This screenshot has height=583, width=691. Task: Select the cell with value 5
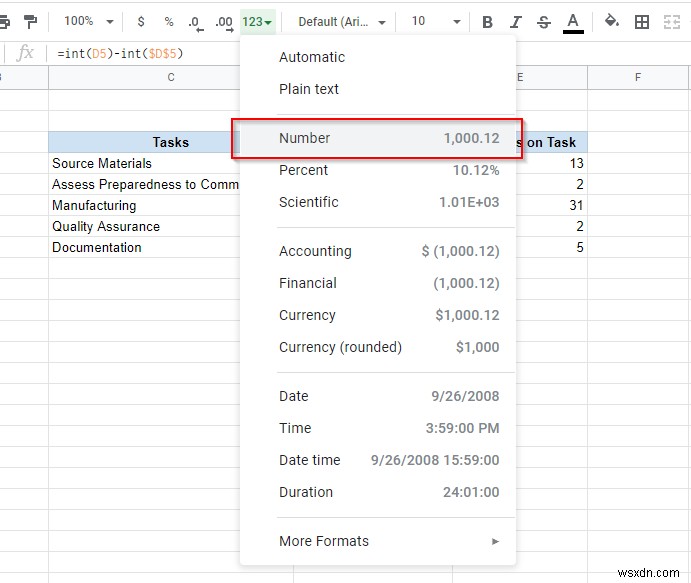click(551, 248)
